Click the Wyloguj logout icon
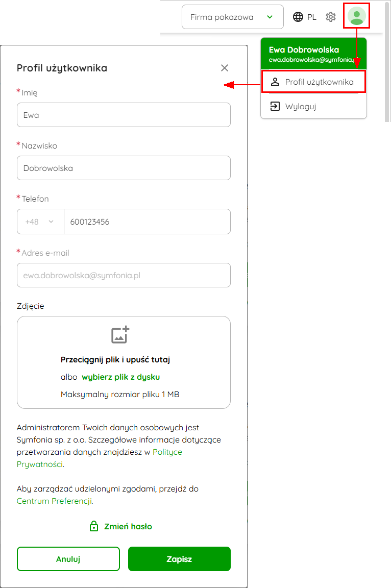Viewport: 391px width, 588px height. point(275,106)
